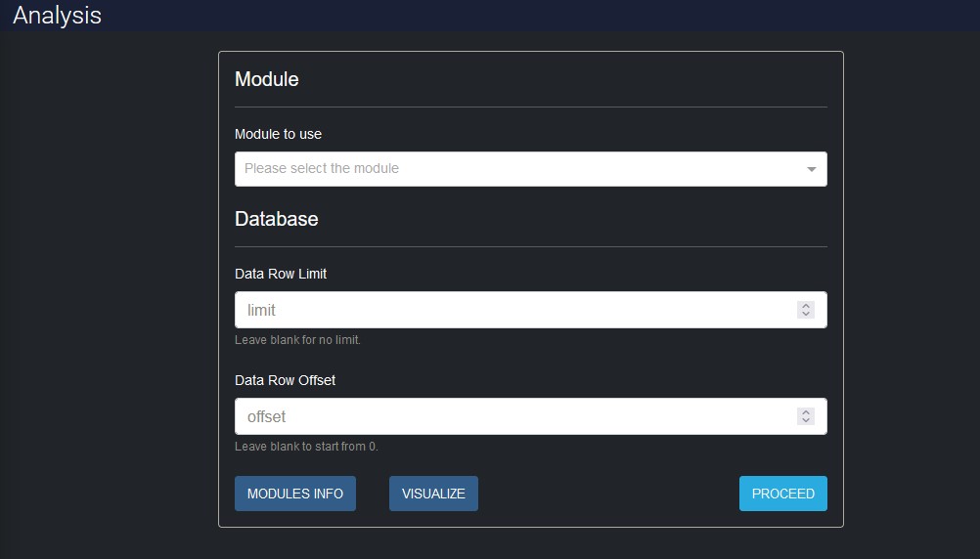The image size is (980, 559).
Task: Select the Module section heading
Action: pos(267,79)
